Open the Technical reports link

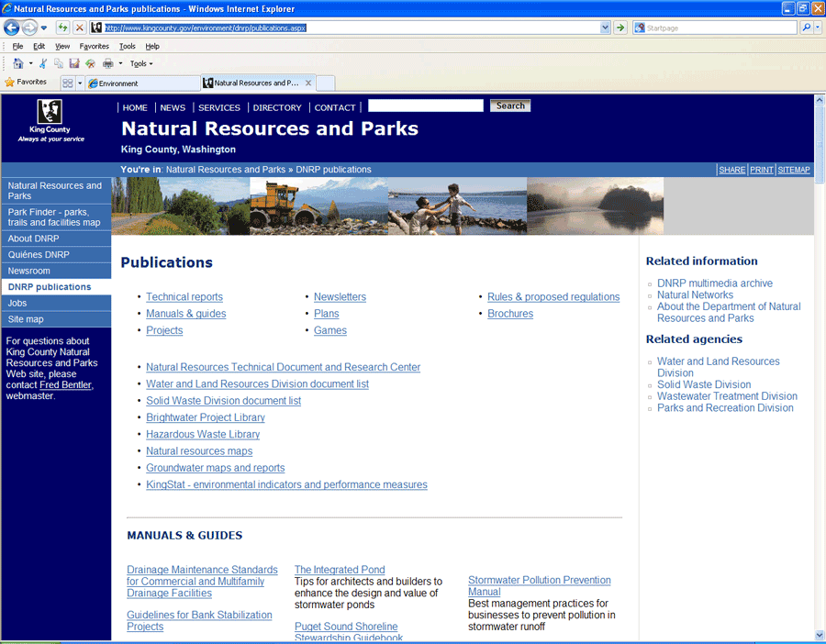click(184, 297)
